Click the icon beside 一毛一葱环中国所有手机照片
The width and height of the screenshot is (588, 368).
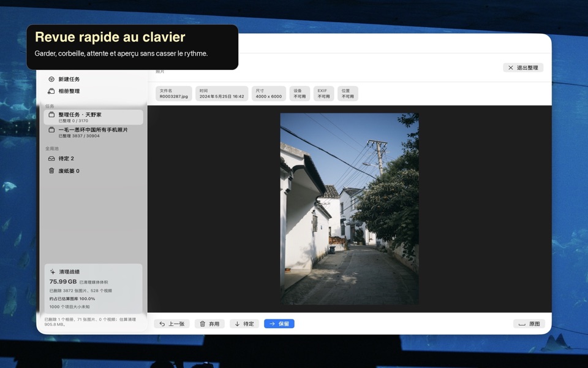[x=51, y=130]
